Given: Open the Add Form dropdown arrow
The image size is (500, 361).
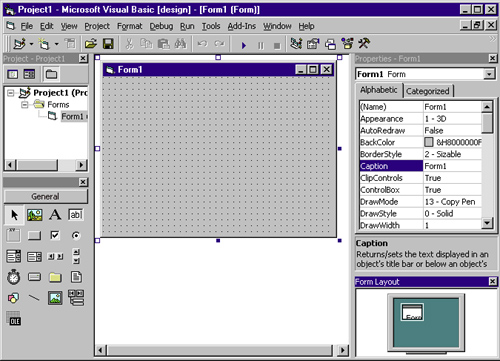Looking at the screenshot, I should coord(56,44).
